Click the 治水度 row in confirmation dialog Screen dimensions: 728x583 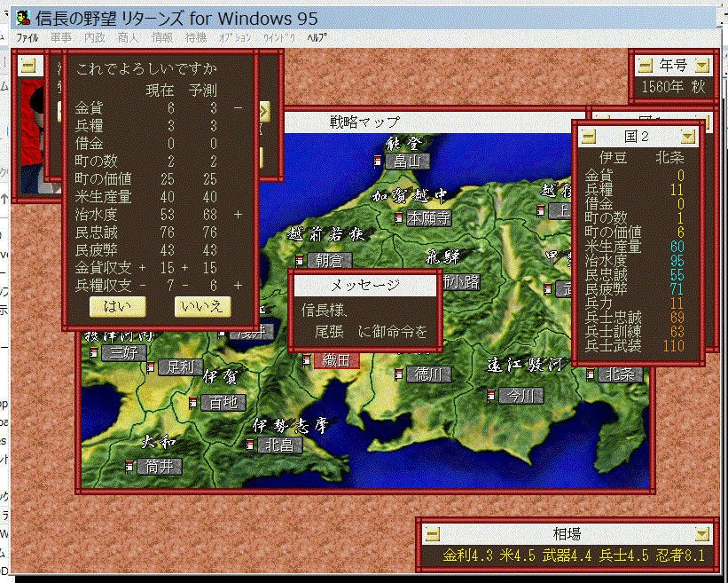tap(158, 215)
